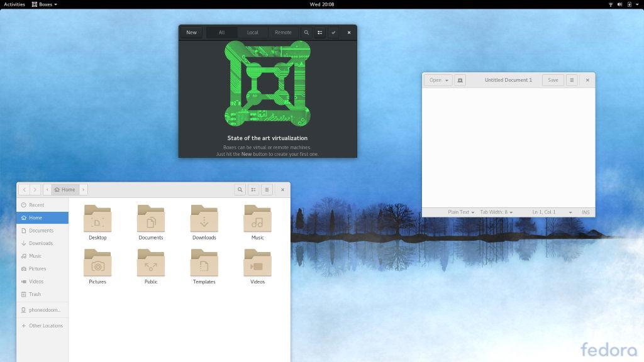
Task: Select Recent in the Files sidebar
Action: click(x=38, y=205)
